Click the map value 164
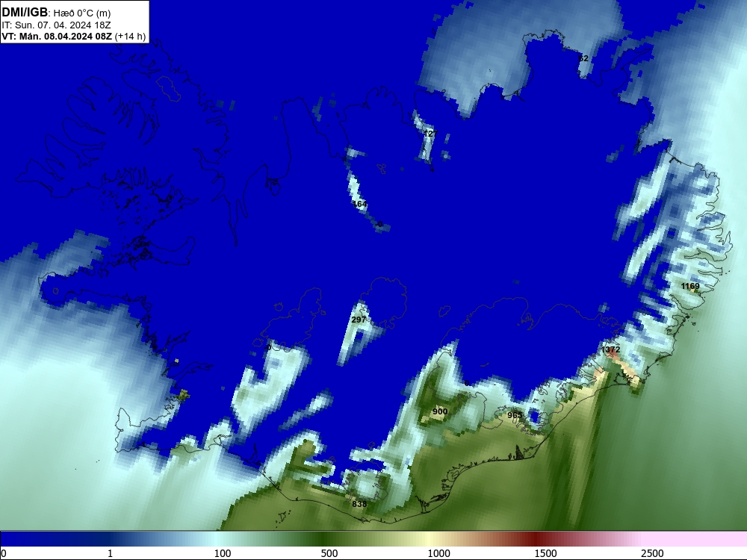 360,204
